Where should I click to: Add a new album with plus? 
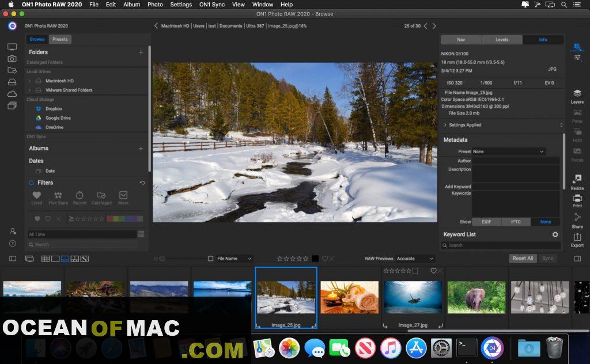pyautogui.click(x=141, y=149)
